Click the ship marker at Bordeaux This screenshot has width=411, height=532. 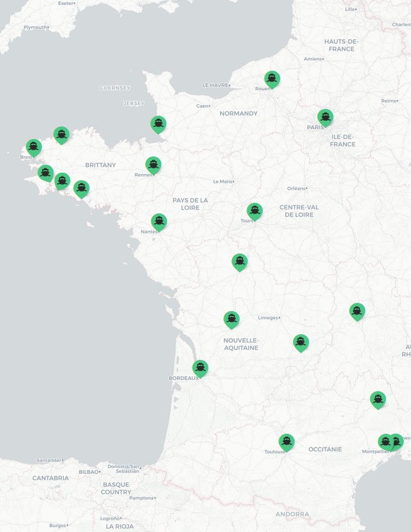pyautogui.click(x=200, y=368)
